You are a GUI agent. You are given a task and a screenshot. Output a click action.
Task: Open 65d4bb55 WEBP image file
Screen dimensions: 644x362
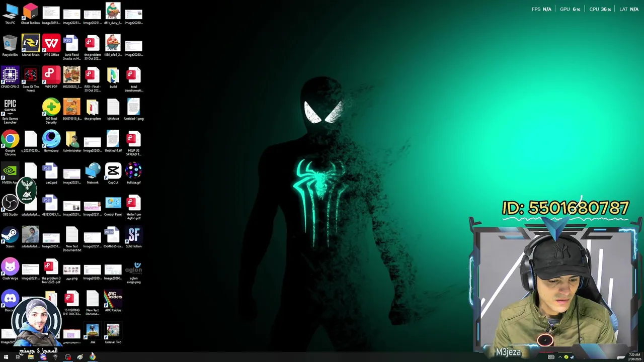pos(113,237)
